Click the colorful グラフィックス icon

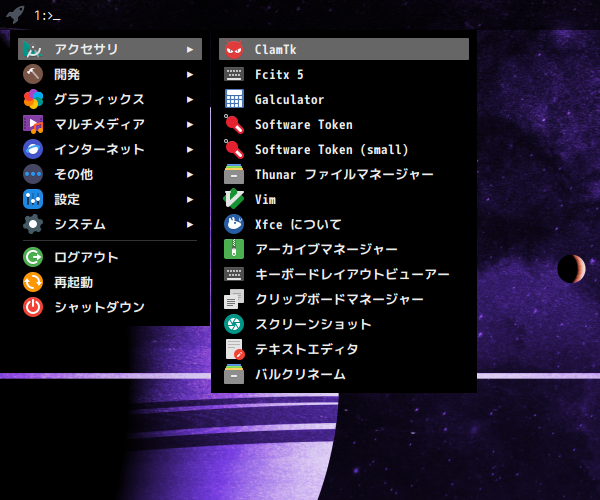33,99
